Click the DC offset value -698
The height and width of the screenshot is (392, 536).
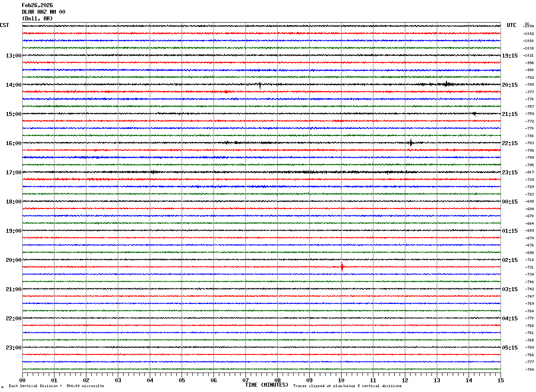[x=529, y=201]
